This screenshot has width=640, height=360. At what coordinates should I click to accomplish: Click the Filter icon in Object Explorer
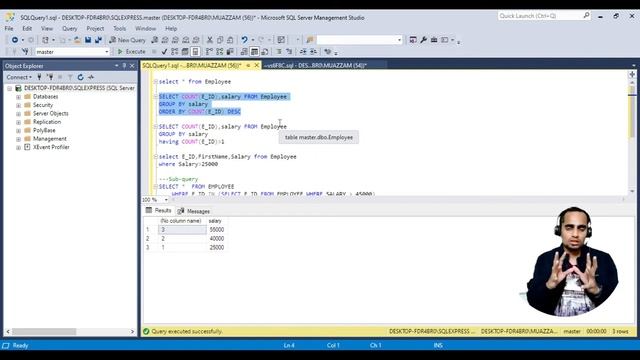(x=70, y=77)
